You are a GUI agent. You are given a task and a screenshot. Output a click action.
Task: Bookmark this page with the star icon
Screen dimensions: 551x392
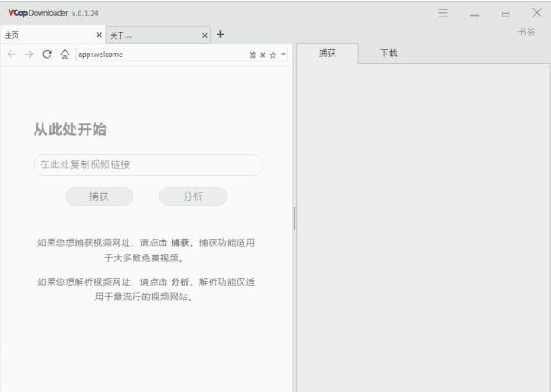(273, 55)
